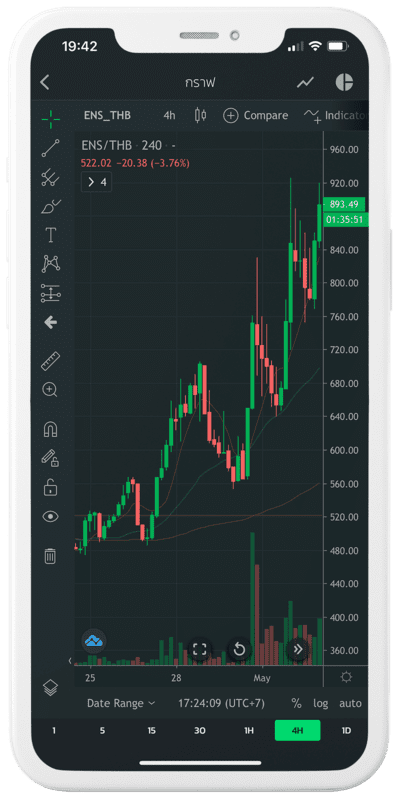Open the measure ruler tool
Image resolution: width=400 pixels, height=801 pixels.
click(x=50, y=361)
